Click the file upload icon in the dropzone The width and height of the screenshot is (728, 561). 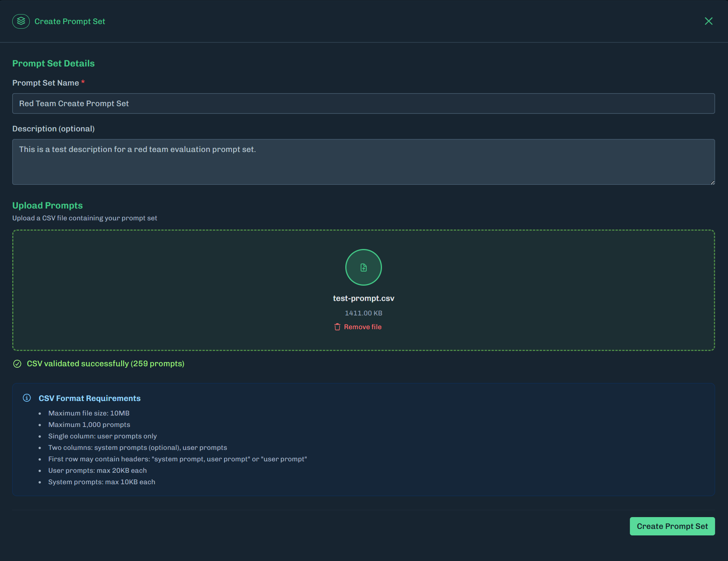[363, 267]
